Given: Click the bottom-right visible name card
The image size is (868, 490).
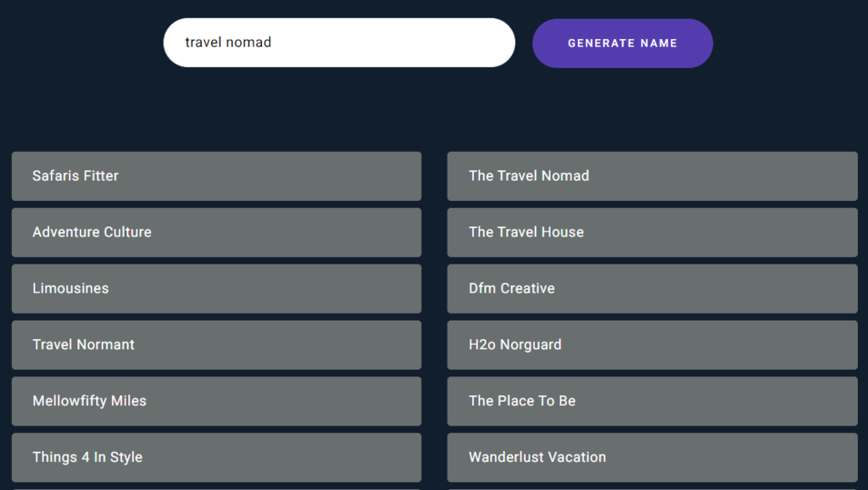Looking at the screenshot, I should (652, 457).
